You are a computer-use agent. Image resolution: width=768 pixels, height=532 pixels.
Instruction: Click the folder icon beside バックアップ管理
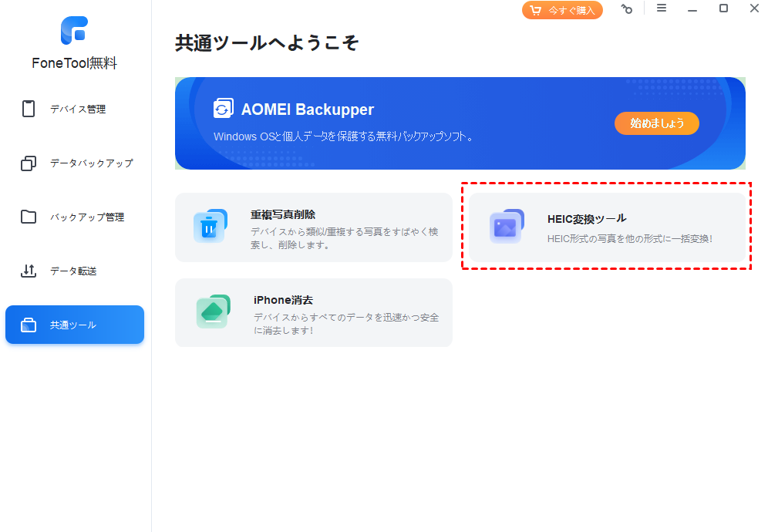(x=29, y=217)
